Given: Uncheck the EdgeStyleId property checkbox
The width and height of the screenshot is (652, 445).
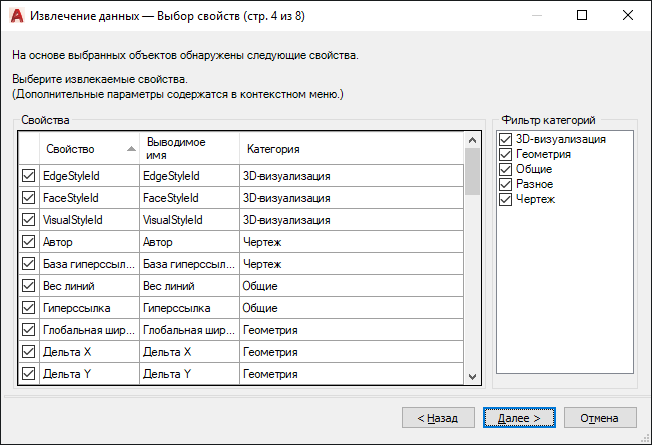Looking at the screenshot, I should pyautogui.click(x=28, y=175).
